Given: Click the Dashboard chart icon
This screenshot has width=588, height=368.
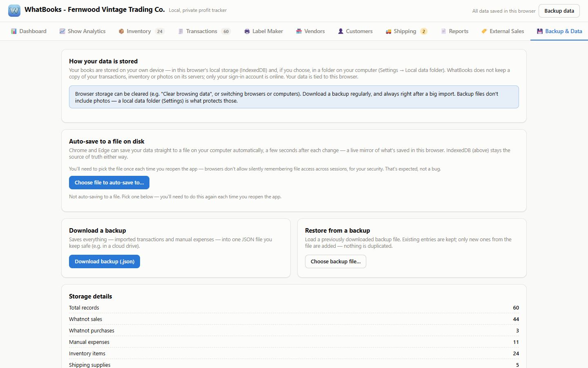Looking at the screenshot, I should [14, 31].
